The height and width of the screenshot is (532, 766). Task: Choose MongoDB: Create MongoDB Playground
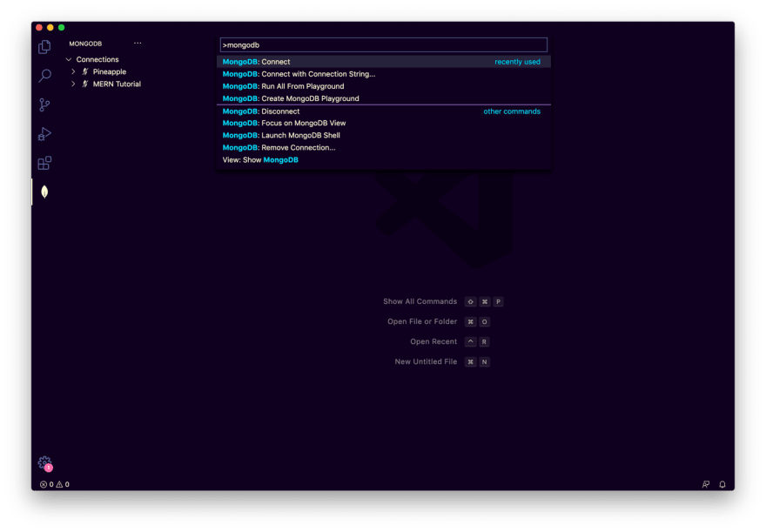384,98
